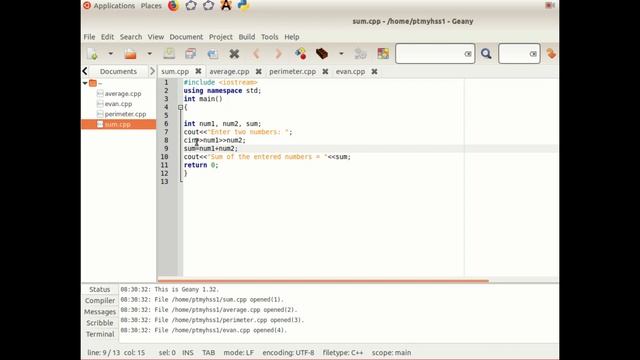The width and height of the screenshot is (640, 360).
Task: Click the Close file X toolbar icon
Action: [x=234, y=53]
